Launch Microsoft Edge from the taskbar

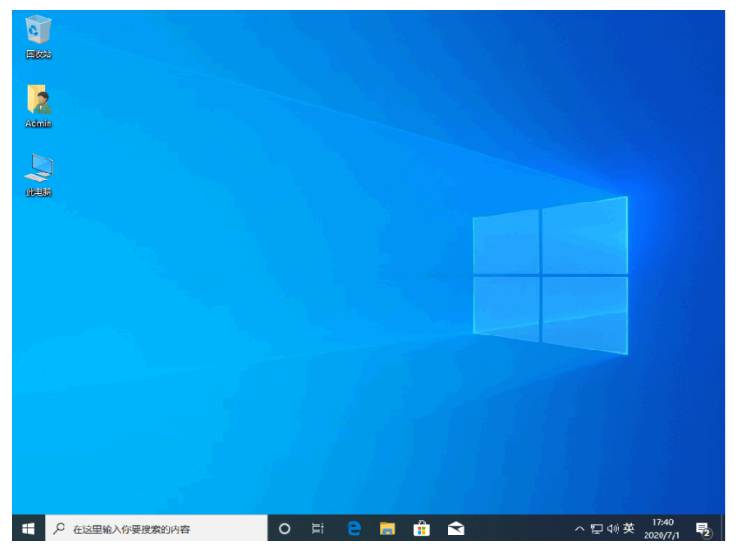353,528
